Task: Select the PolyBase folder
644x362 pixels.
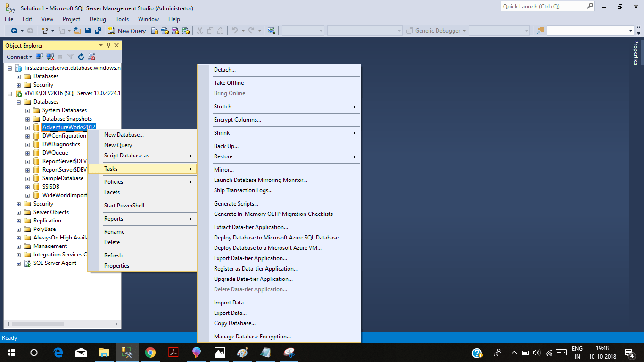Action: coord(44,229)
